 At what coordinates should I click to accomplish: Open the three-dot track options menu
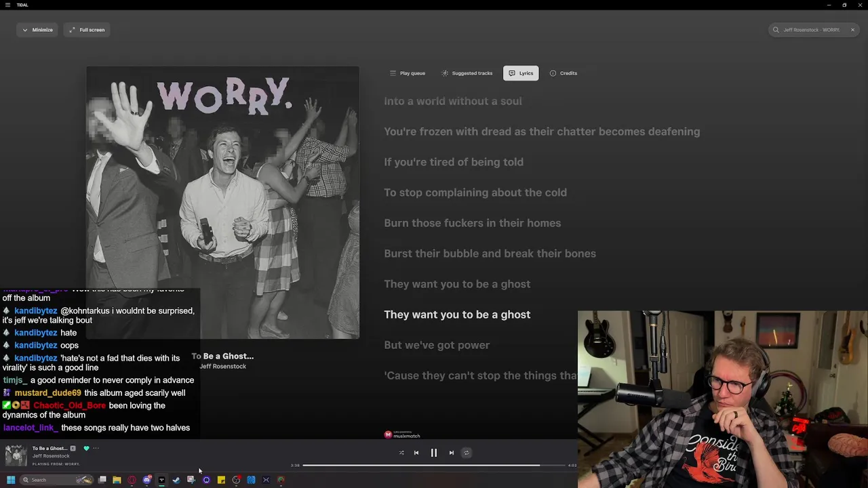click(96, 448)
